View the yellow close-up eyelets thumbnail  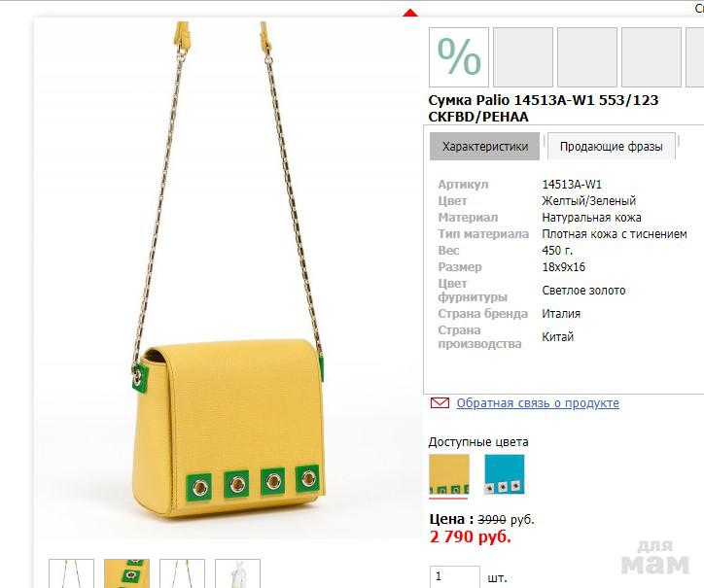click(126, 573)
